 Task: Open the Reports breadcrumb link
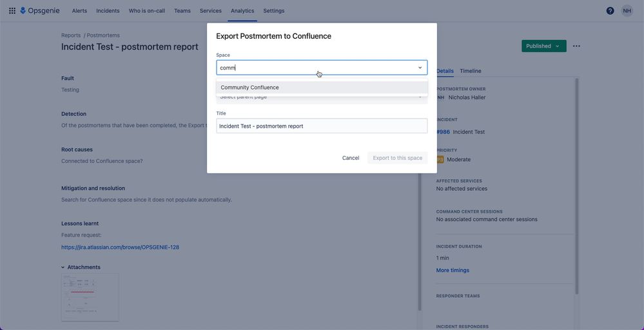coord(71,35)
